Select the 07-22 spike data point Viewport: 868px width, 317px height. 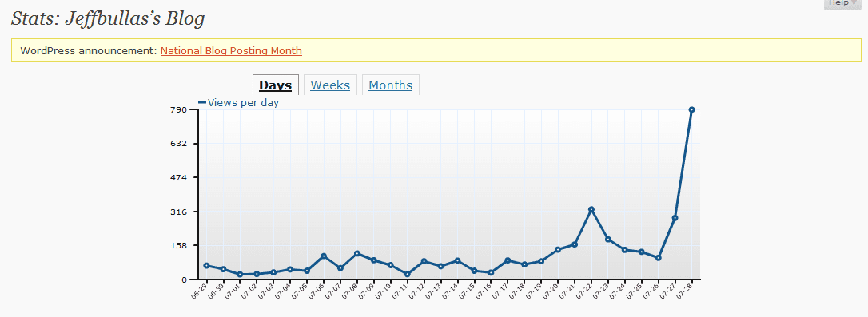pyautogui.click(x=591, y=210)
